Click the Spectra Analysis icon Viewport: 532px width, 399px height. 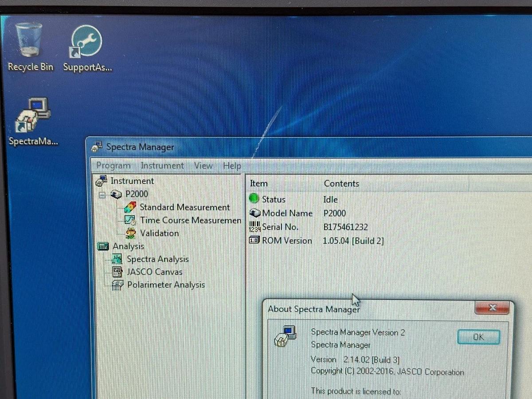pos(117,259)
